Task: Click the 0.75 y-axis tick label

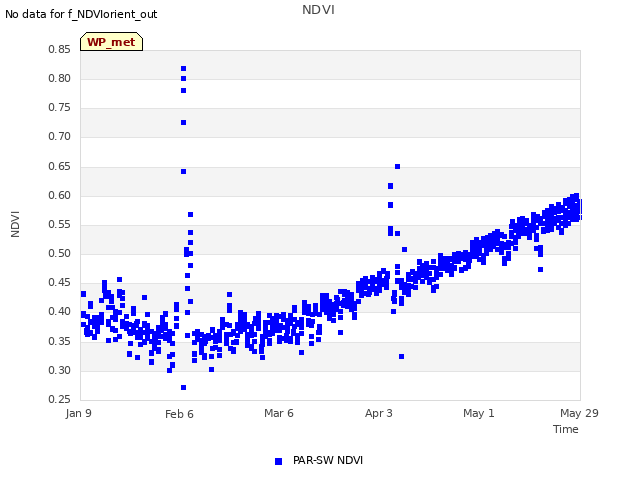Action: coord(60,107)
